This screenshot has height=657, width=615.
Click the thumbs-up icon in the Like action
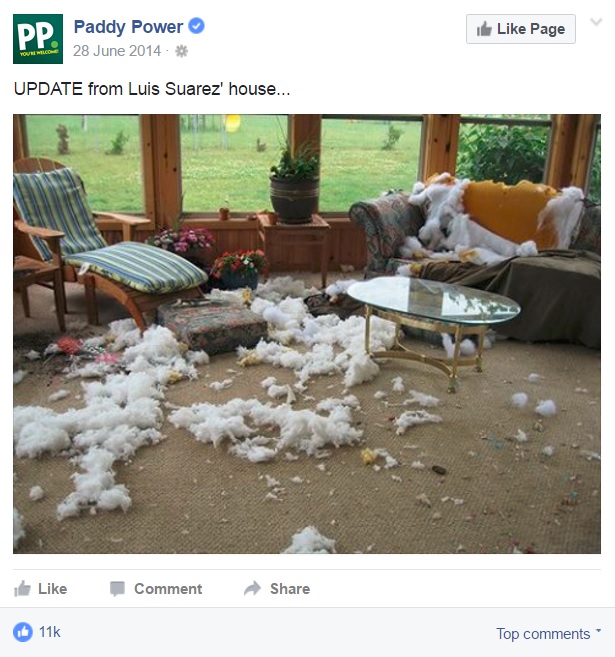point(22,589)
